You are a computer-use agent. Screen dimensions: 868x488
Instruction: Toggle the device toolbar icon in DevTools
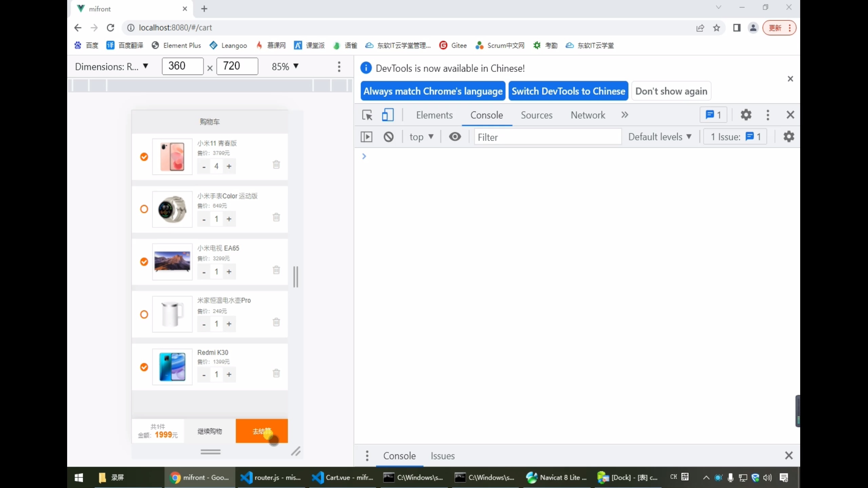[388, 115]
